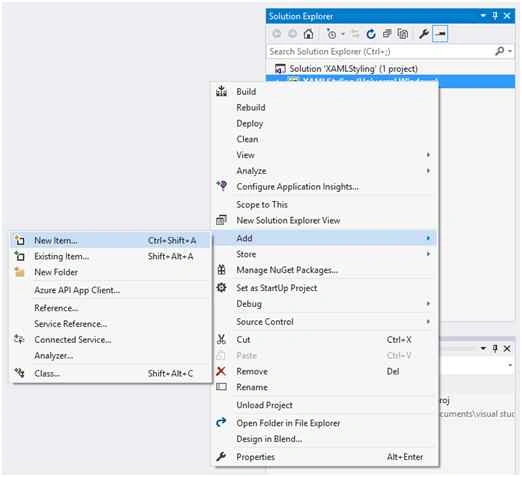Click the Application Insights lightbulb icon
Viewport: 522px width, 477px height.
222,186
